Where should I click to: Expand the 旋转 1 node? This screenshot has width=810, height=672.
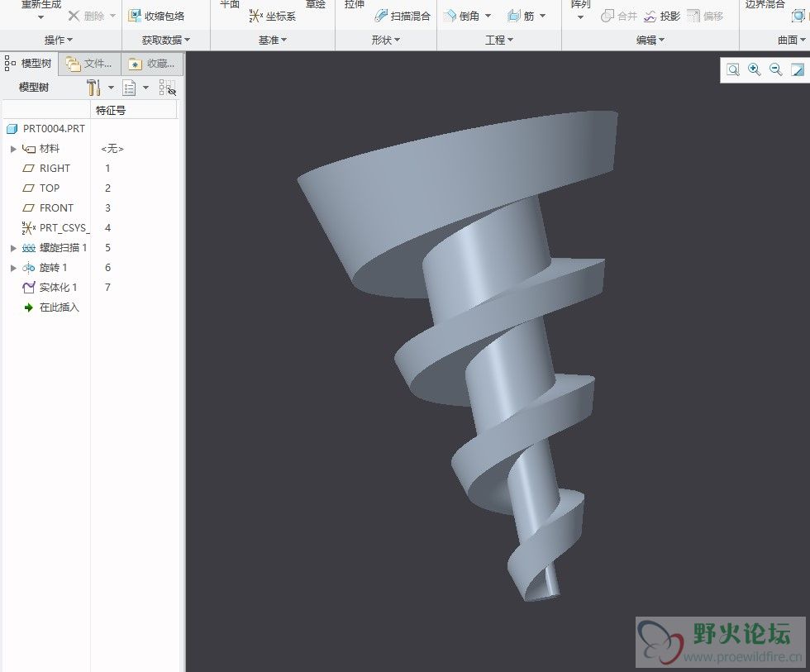(13, 268)
